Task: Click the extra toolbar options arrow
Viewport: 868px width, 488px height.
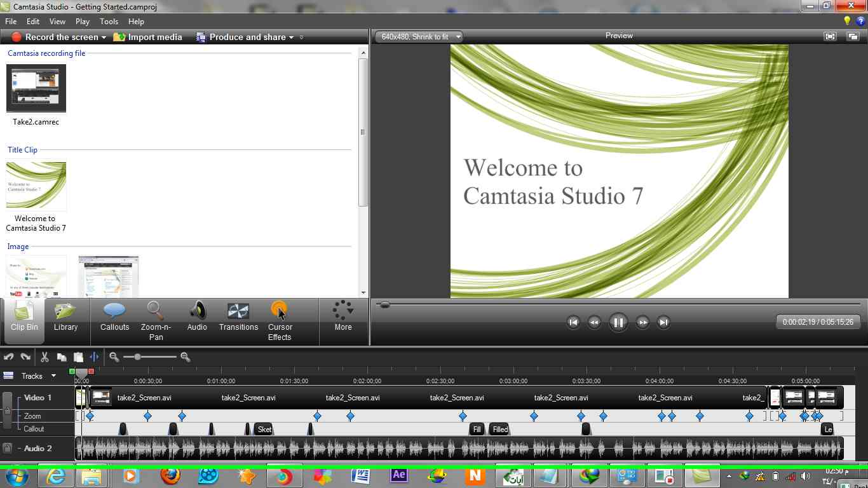Action: [x=301, y=37]
